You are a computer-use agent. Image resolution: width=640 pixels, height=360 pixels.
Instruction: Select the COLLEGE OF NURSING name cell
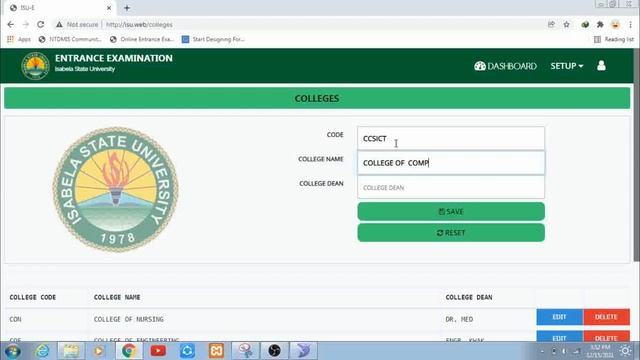point(129,319)
